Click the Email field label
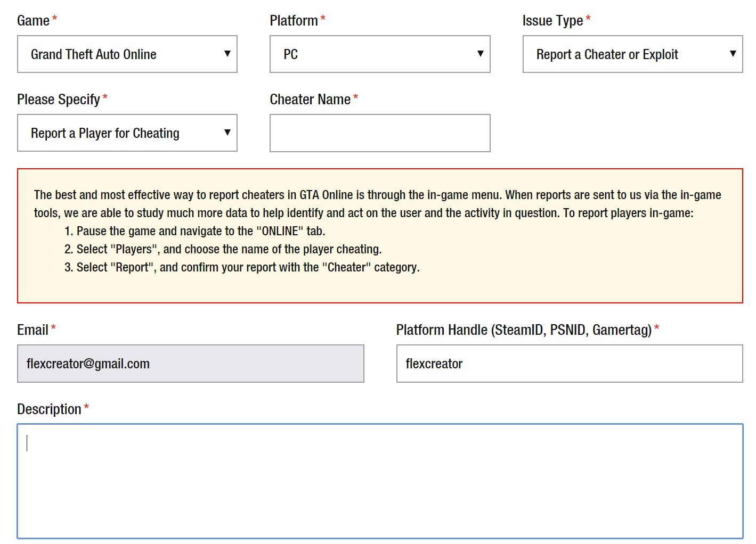Image resolution: width=756 pixels, height=544 pixels. [32, 330]
